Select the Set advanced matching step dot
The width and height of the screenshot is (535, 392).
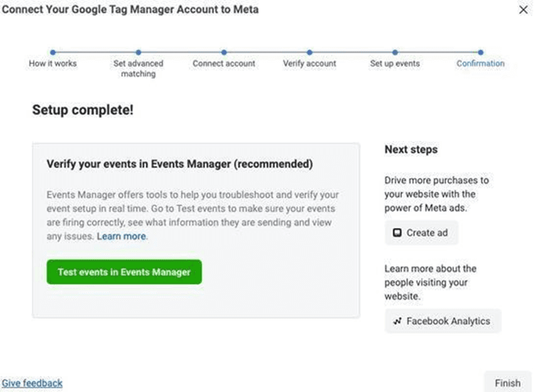138,52
